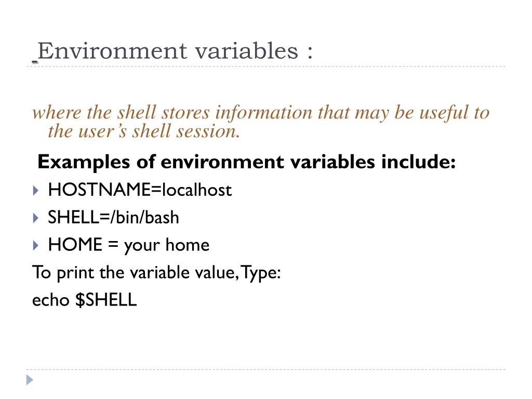Image resolution: width=532 pixels, height=399 pixels.
Task: Click the word 'information' in the italic paragraph
Action: point(263,113)
